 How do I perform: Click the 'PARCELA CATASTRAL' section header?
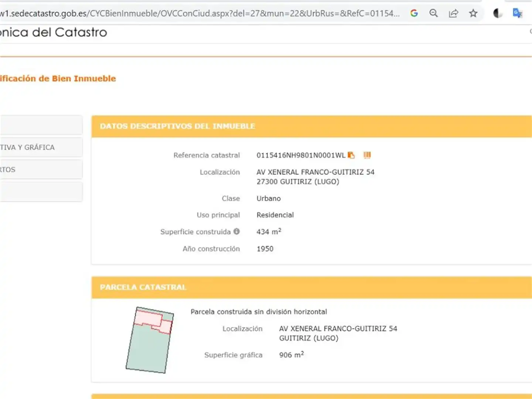[x=143, y=287]
